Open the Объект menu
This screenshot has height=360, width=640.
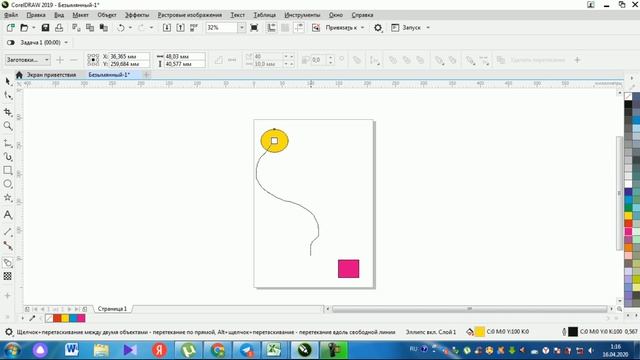107,15
